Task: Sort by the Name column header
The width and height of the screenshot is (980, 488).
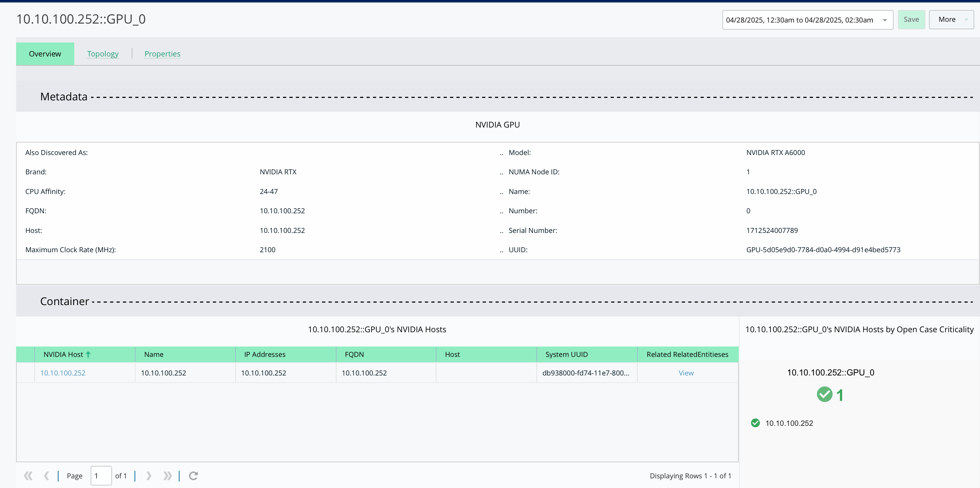Action: [185, 354]
